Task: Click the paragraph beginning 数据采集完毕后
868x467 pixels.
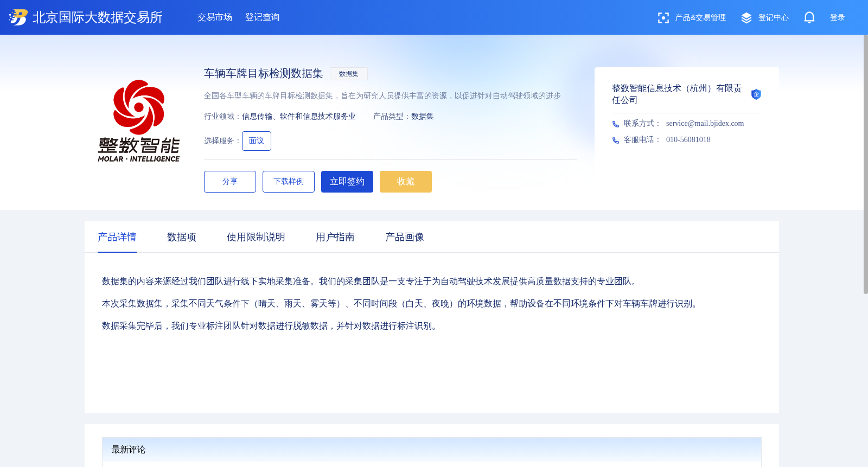Action: point(271,326)
